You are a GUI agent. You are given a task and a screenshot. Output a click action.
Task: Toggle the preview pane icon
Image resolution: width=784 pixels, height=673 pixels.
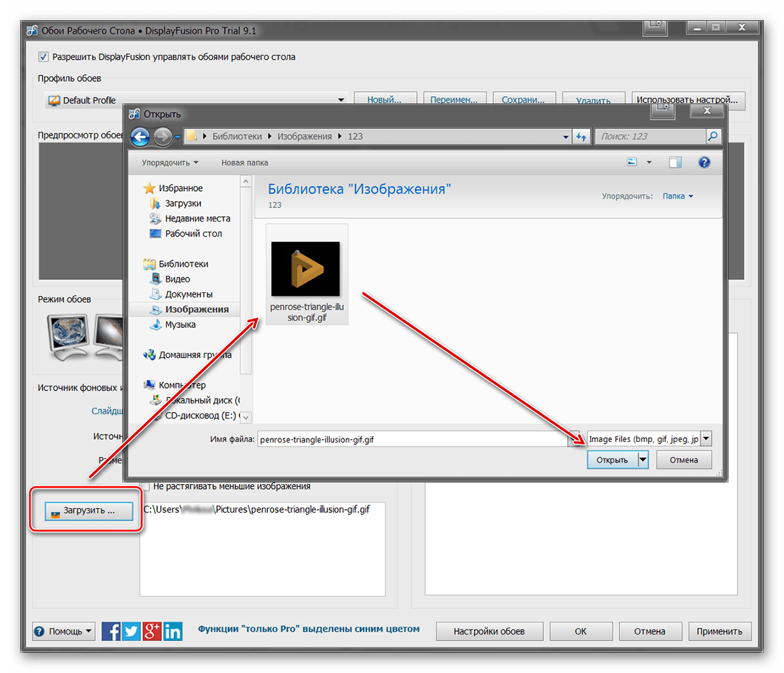675,163
